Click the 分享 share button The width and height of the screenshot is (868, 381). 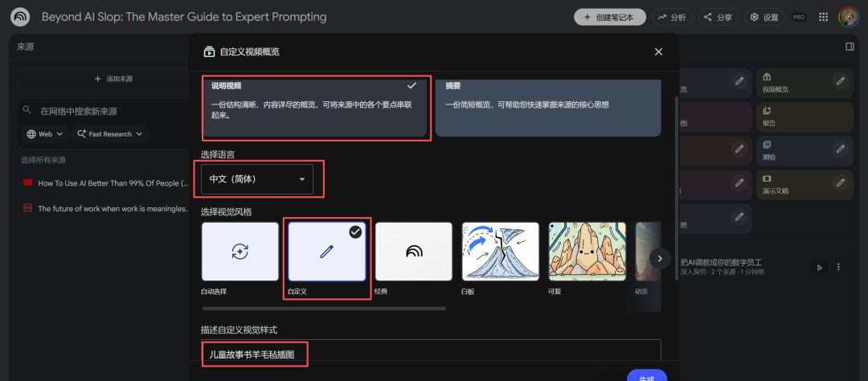pos(718,17)
